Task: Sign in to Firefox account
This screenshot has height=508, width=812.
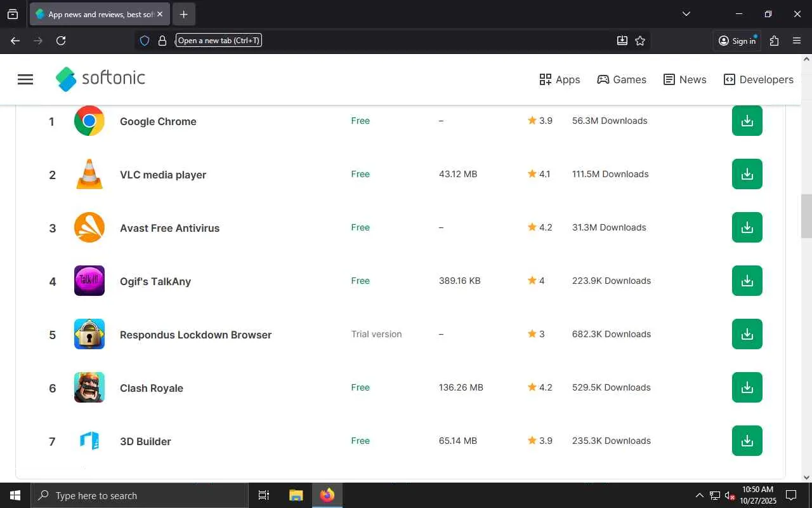Action: tap(737, 41)
